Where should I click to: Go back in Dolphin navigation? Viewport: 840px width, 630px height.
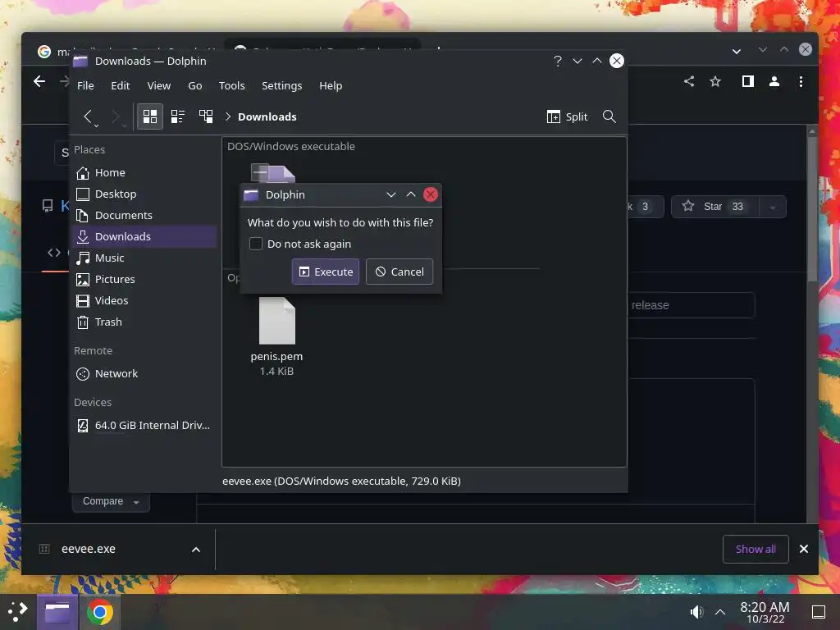[89, 116]
